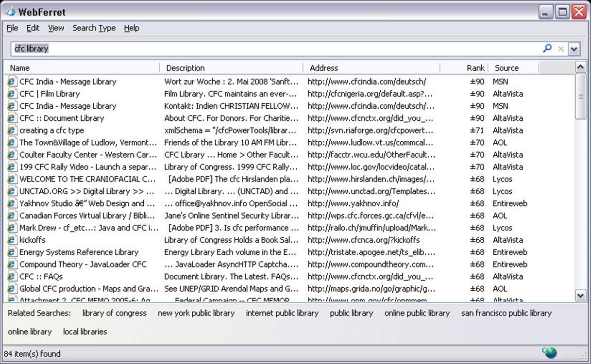This screenshot has width=591, height=364.
Task: Click the green X clear-search icon
Action: pyautogui.click(x=561, y=49)
